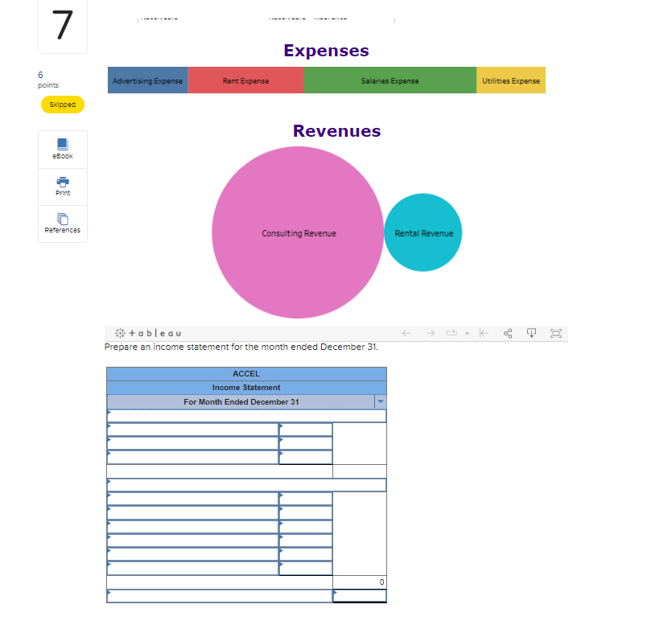Open the 'For Month Ended December 31' dropdown
672x629 pixels.
pyautogui.click(x=380, y=401)
